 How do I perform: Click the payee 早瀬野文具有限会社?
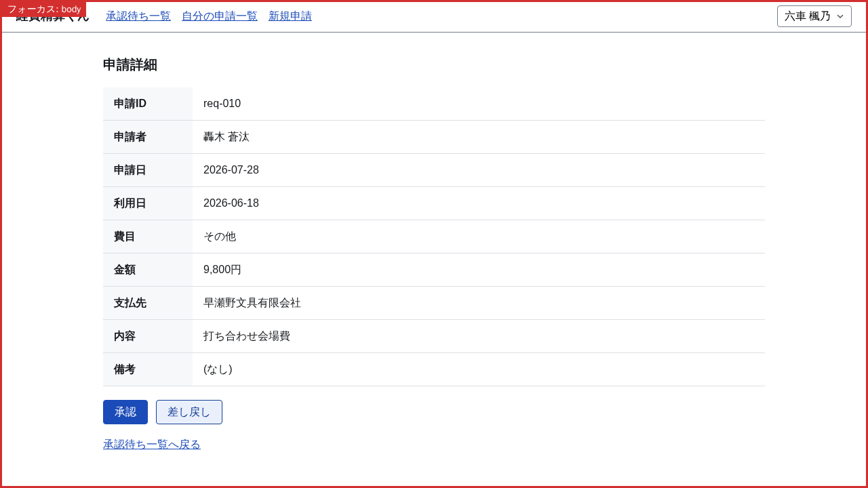(252, 303)
